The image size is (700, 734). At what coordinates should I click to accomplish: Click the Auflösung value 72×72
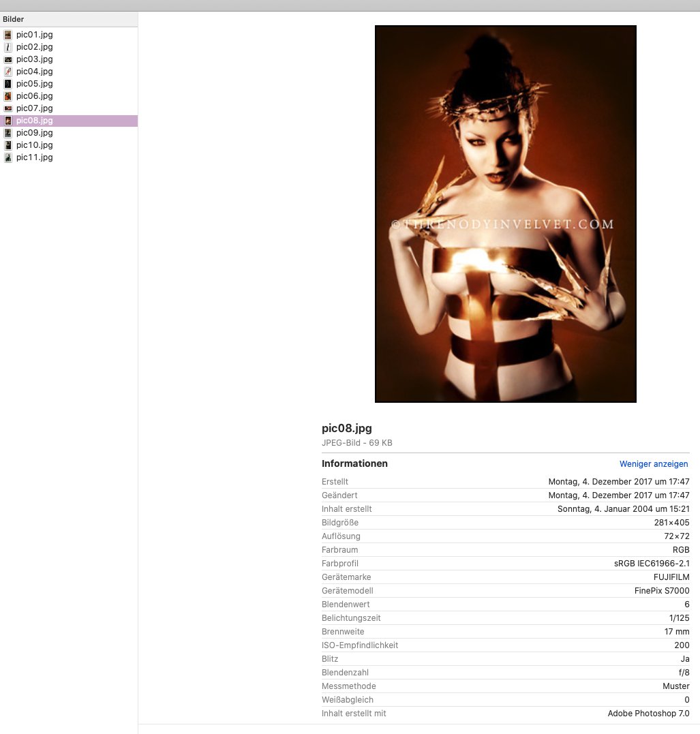pyautogui.click(x=677, y=536)
